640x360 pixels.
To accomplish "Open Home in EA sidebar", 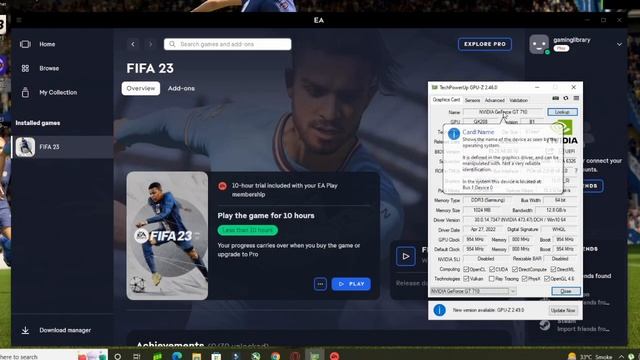I will pyautogui.click(x=47, y=44).
